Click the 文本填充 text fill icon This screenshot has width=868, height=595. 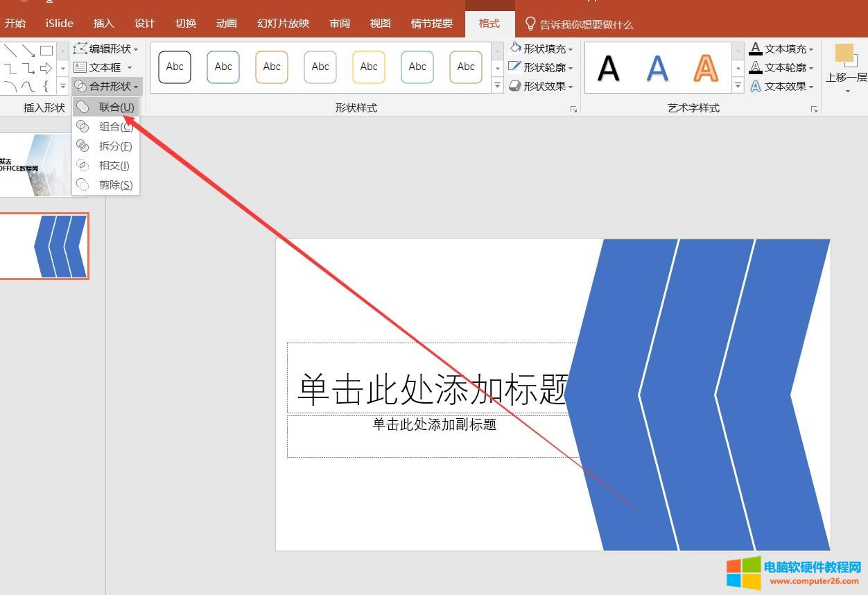click(x=755, y=49)
